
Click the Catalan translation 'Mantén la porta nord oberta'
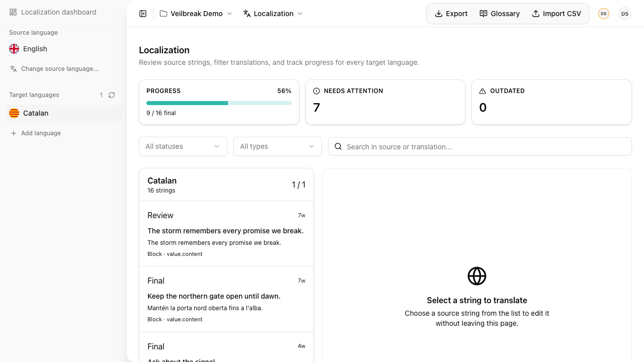[x=205, y=308]
